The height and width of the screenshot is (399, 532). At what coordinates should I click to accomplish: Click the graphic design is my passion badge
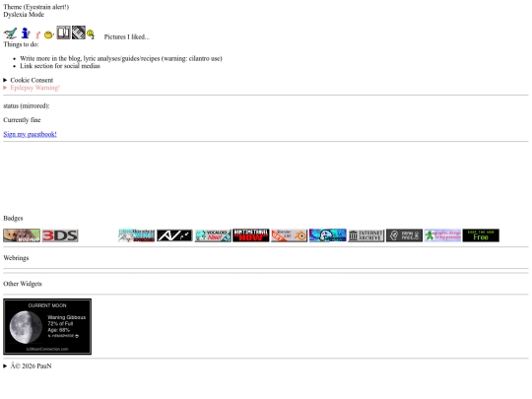point(442,235)
